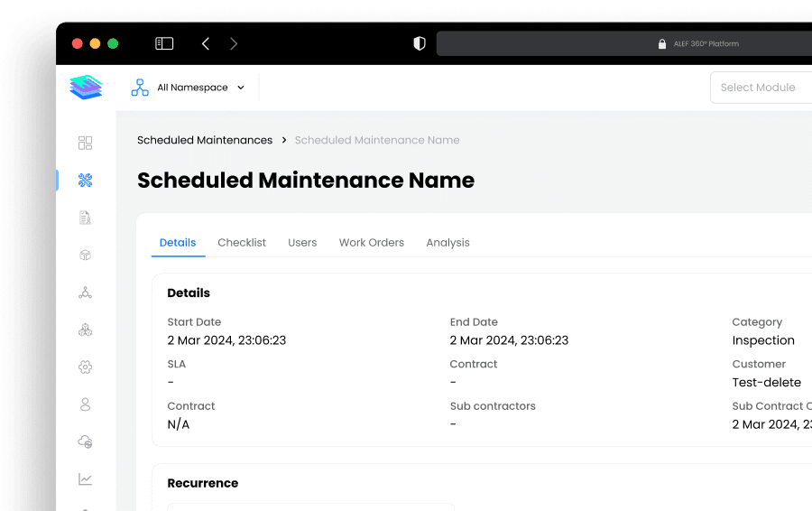Switch to the Work Orders tab
This screenshot has width=812, height=511.
pyautogui.click(x=371, y=243)
